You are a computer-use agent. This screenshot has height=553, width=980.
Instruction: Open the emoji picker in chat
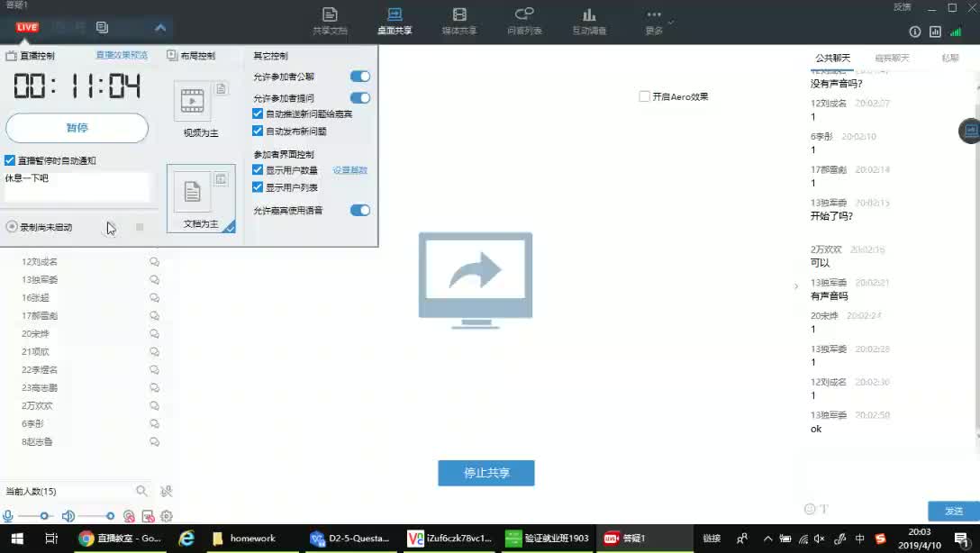click(810, 509)
